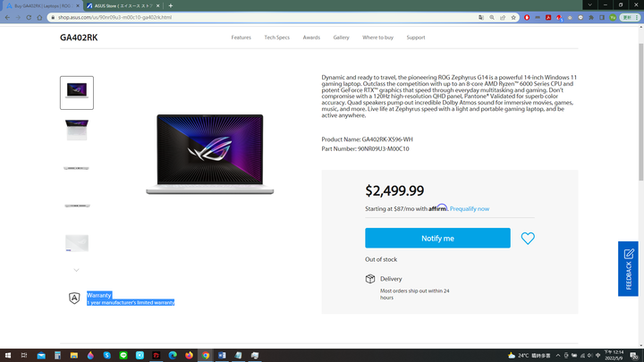This screenshot has width=644, height=362.
Task: Open Firefox from the taskbar
Action: tap(189, 356)
